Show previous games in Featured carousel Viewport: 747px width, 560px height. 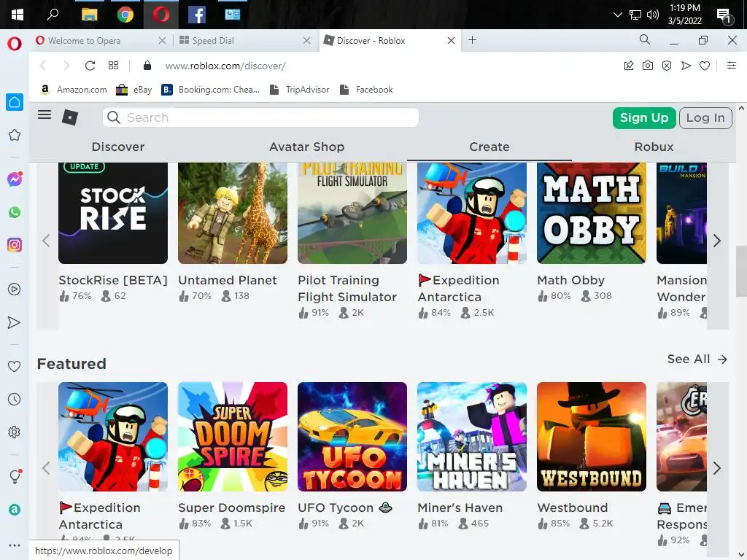[x=46, y=469]
